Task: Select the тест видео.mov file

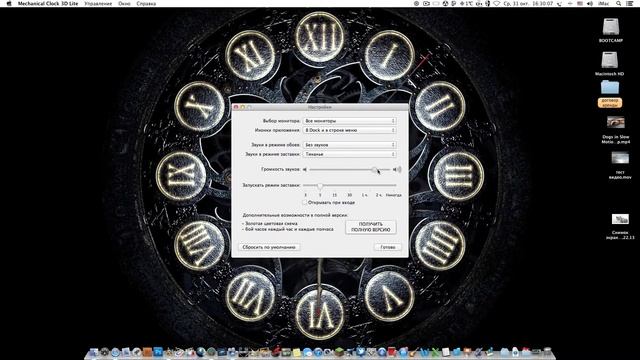Action: point(620,158)
